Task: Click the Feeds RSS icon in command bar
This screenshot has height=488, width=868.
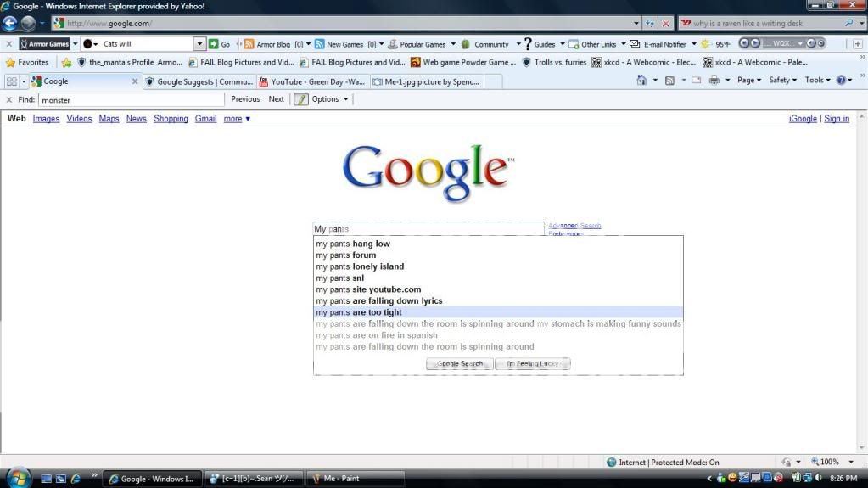Action: pyautogui.click(x=669, y=81)
